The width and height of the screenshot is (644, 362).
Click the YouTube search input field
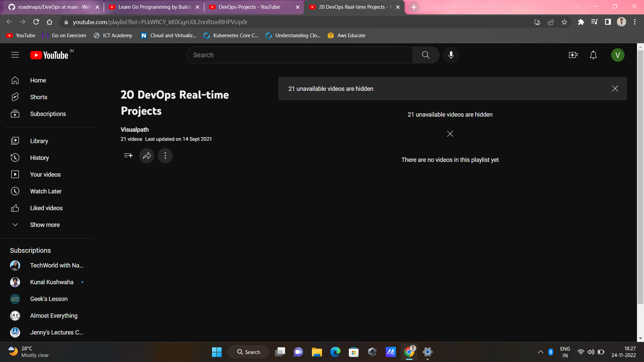click(x=299, y=55)
